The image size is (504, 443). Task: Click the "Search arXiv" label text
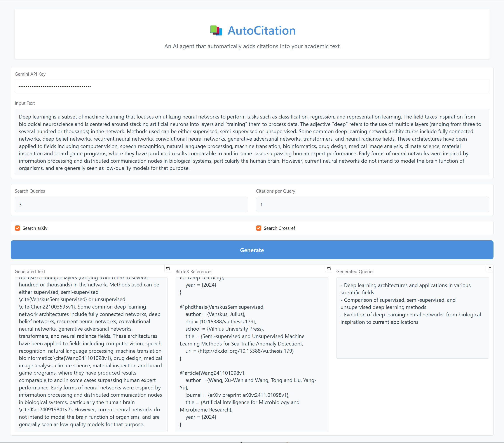click(35, 228)
